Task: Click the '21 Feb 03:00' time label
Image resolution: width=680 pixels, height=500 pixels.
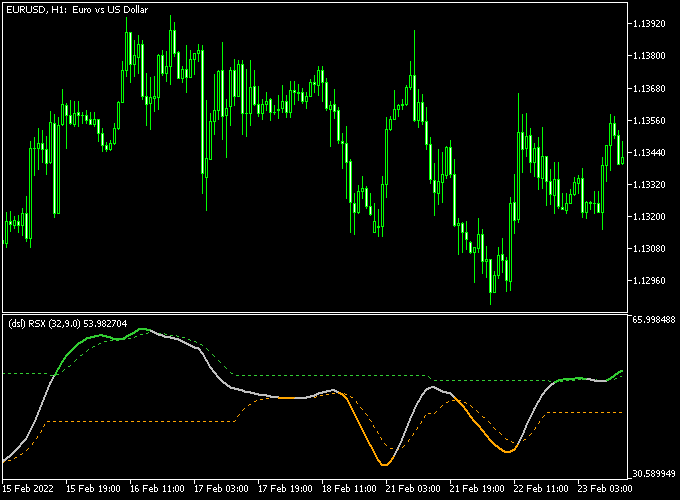Action: tap(413, 489)
